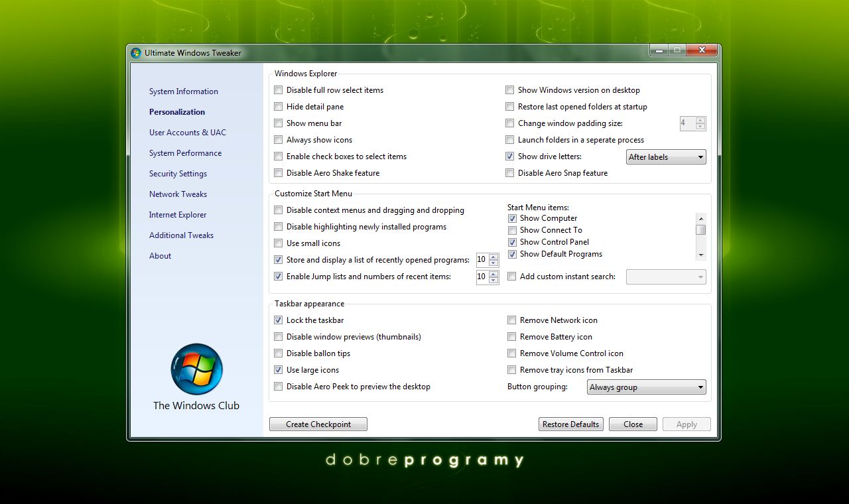The width and height of the screenshot is (849, 504).
Task: Open the Button grouping Always group dropdown
Action: point(647,387)
